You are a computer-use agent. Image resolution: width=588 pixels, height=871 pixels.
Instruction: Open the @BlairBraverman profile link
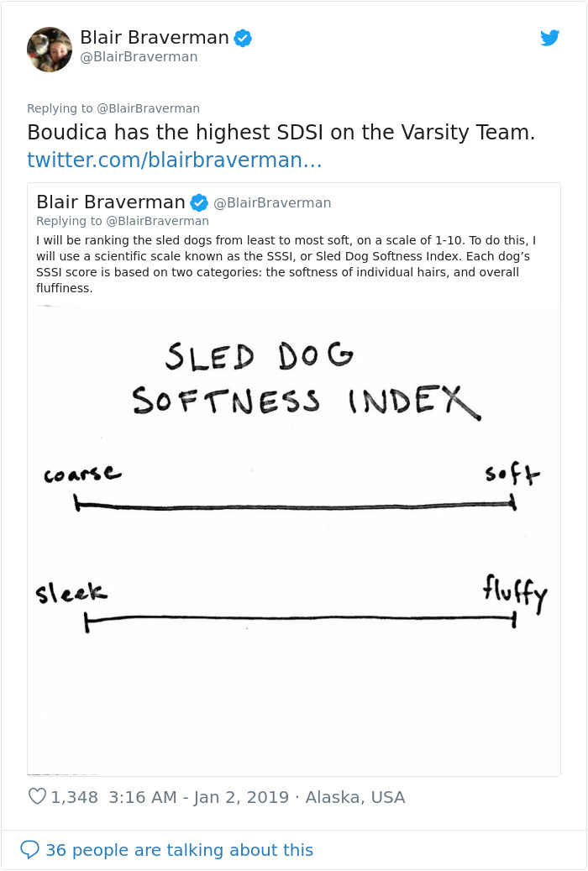[x=140, y=57]
